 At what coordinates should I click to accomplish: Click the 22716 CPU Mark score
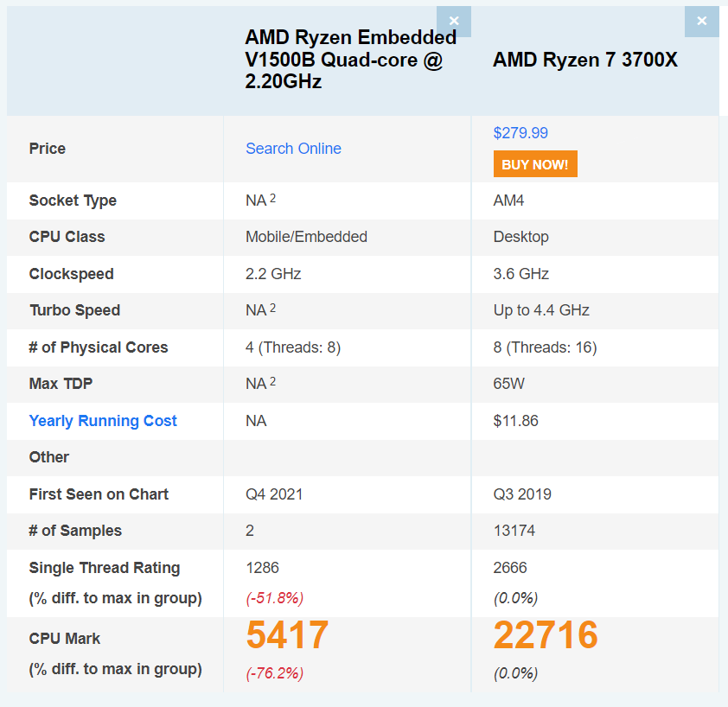point(546,634)
